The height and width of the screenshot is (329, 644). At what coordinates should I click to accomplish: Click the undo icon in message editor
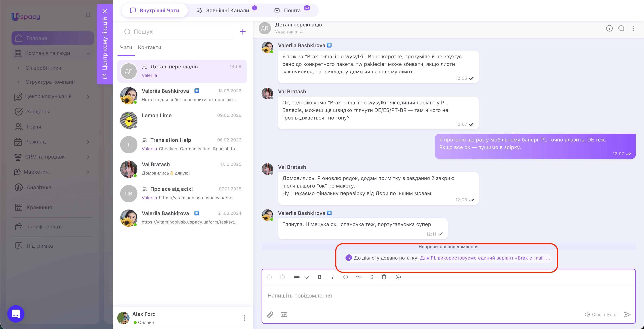(269, 277)
